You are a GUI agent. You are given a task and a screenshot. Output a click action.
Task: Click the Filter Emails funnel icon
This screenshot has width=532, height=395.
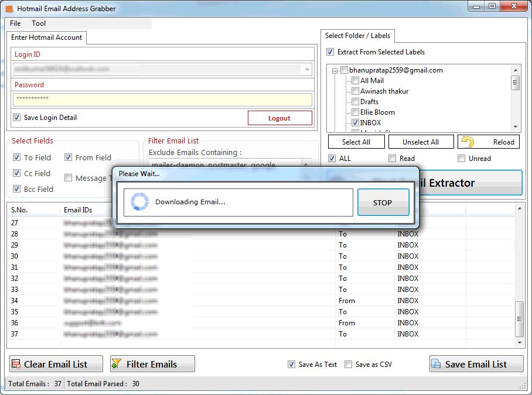coord(116,364)
